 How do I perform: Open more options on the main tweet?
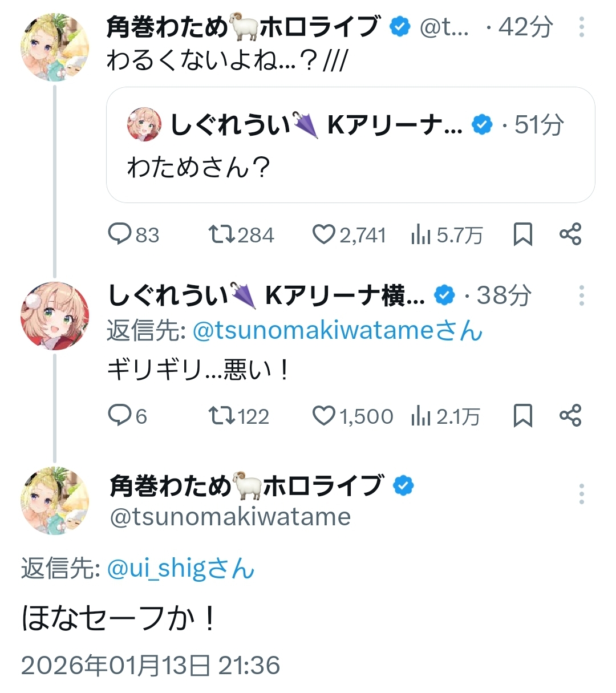581,494
